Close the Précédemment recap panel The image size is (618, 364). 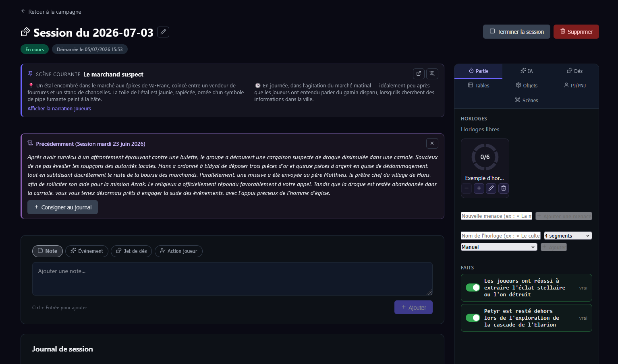point(432,143)
